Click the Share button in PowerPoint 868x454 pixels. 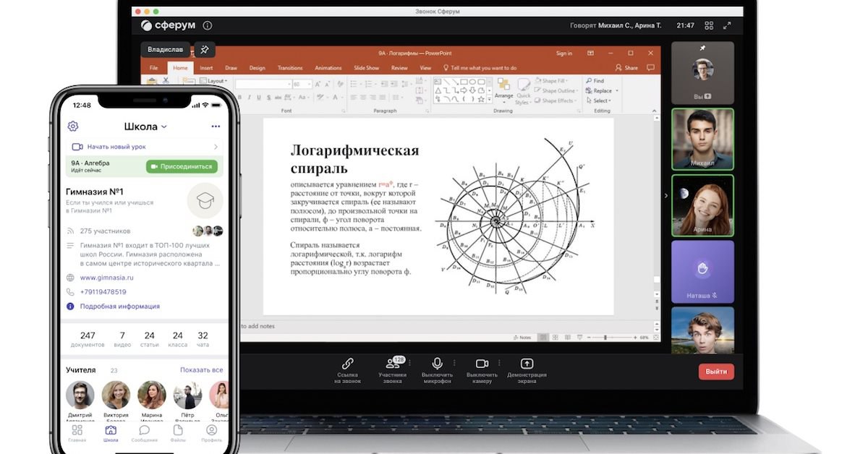pos(626,68)
